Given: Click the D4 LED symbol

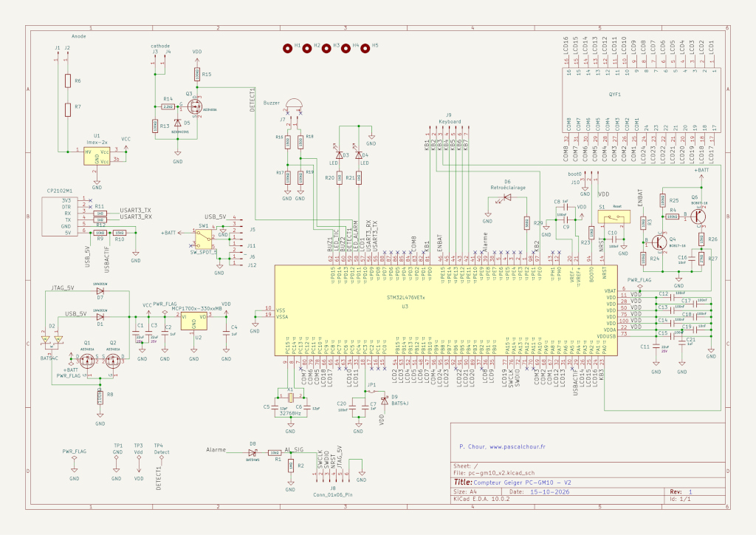Looking at the screenshot, I should tap(358, 155).
